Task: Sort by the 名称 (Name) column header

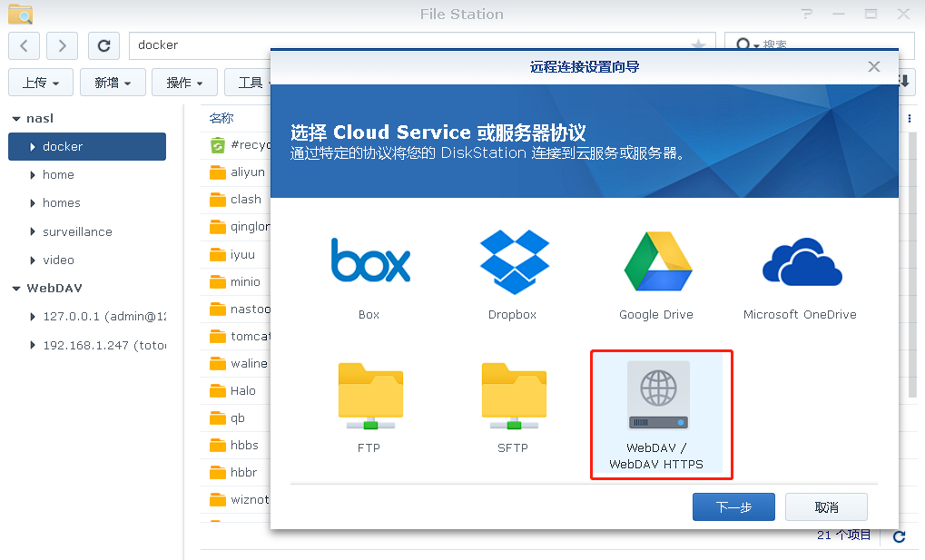Action: coord(221,118)
